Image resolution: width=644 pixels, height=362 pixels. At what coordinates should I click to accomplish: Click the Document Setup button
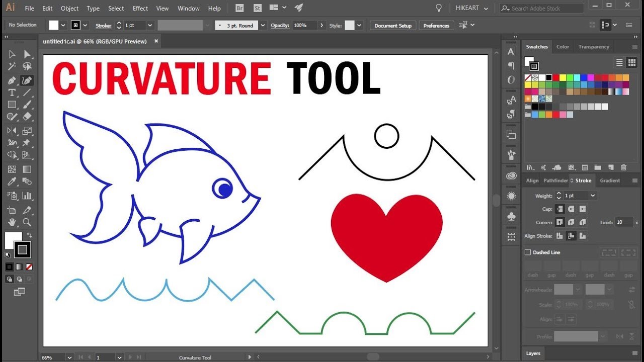pos(392,26)
